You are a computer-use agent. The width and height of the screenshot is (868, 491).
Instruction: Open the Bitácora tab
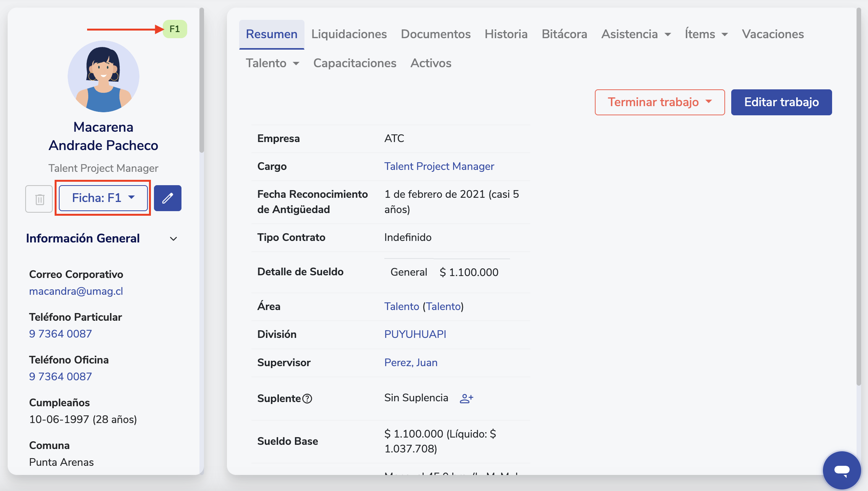click(564, 34)
